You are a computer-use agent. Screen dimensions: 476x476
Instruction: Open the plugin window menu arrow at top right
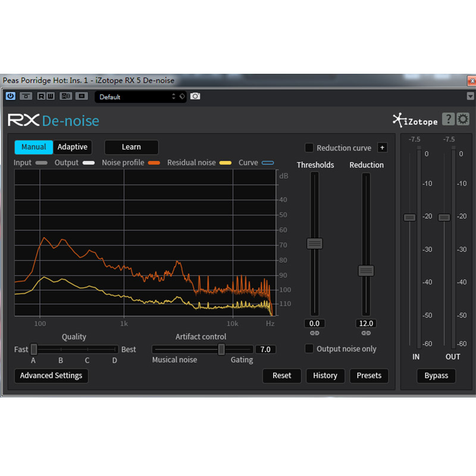(x=470, y=96)
